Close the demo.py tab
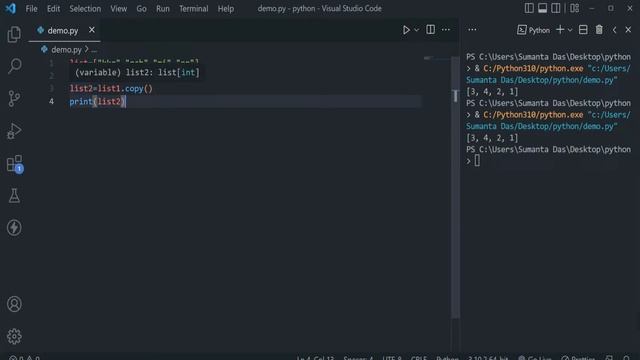This screenshot has height=360, width=640. [92, 30]
